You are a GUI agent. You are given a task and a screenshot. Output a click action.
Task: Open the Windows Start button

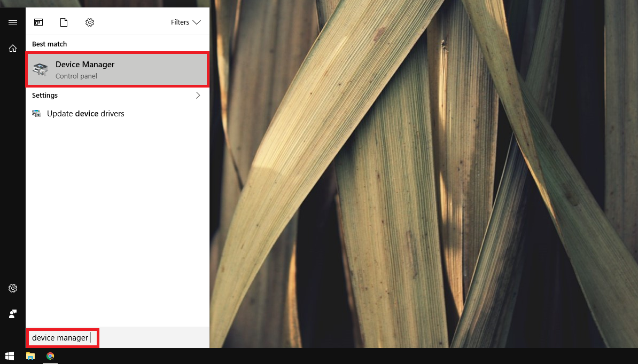10,356
